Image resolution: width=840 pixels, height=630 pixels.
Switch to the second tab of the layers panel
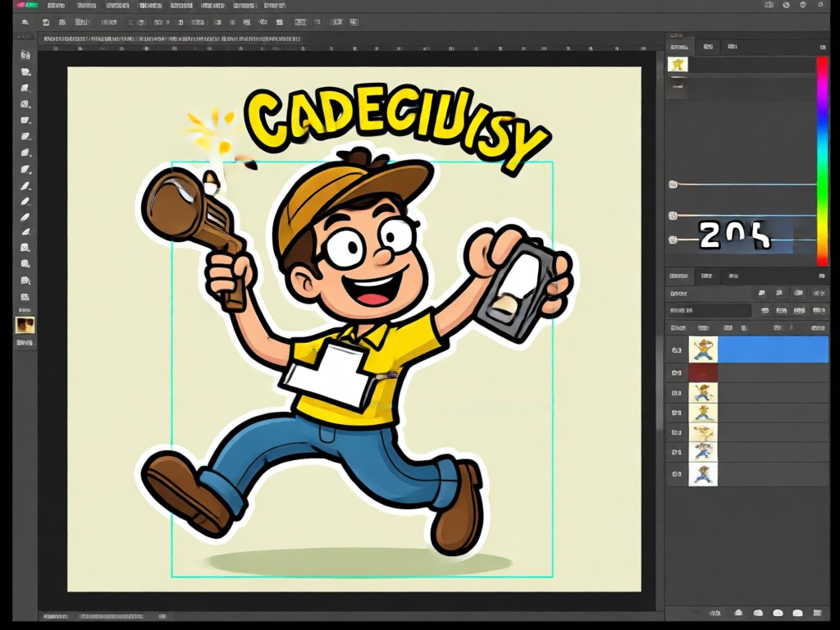click(706, 276)
